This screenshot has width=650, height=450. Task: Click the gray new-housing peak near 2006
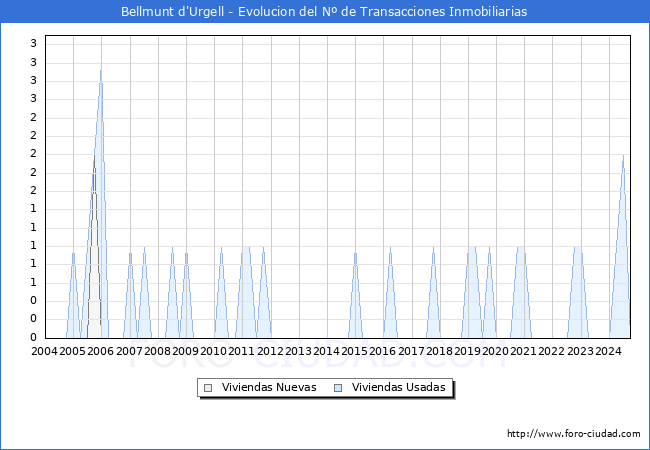tap(94, 158)
